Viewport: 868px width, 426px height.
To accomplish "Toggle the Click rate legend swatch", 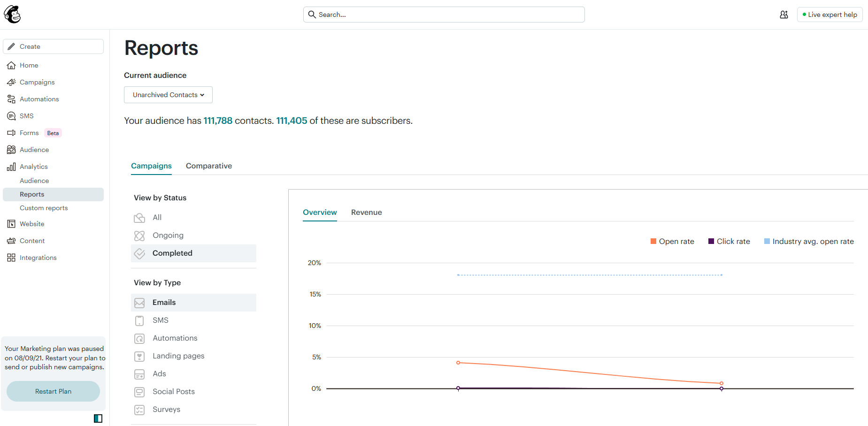I will click(x=711, y=241).
